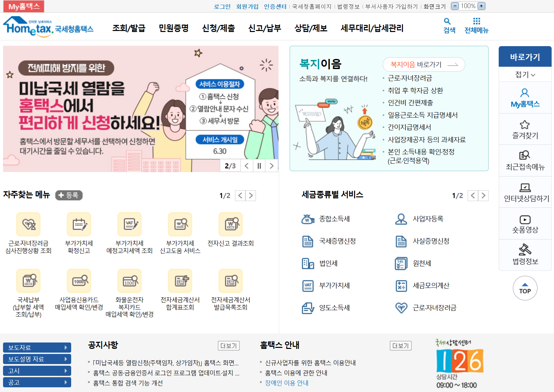The width and height of the screenshot is (554, 392).
Task: Open 부가가치세 신고도움 서비스 icon
Action: click(180, 224)
